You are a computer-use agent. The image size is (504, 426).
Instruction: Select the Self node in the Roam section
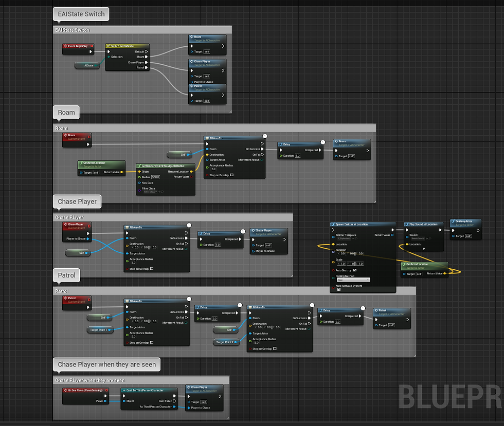click(x=179, y=155)
